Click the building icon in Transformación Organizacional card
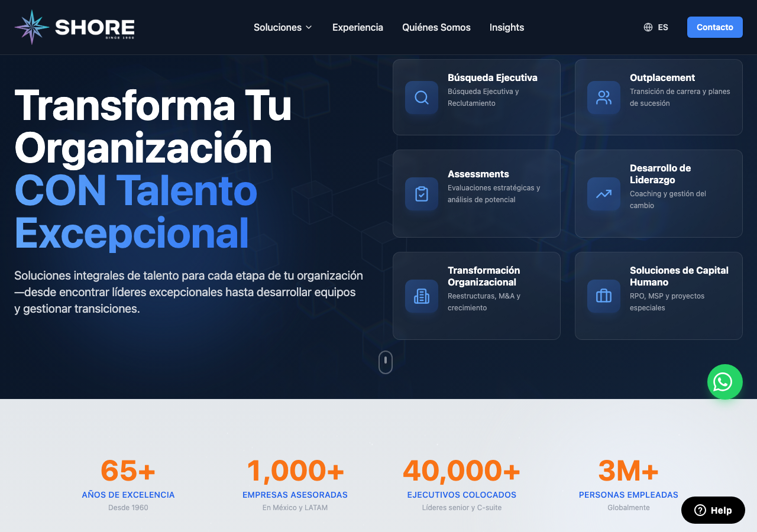The width and height of the screenshot is (757, 532). click(422, 296)
